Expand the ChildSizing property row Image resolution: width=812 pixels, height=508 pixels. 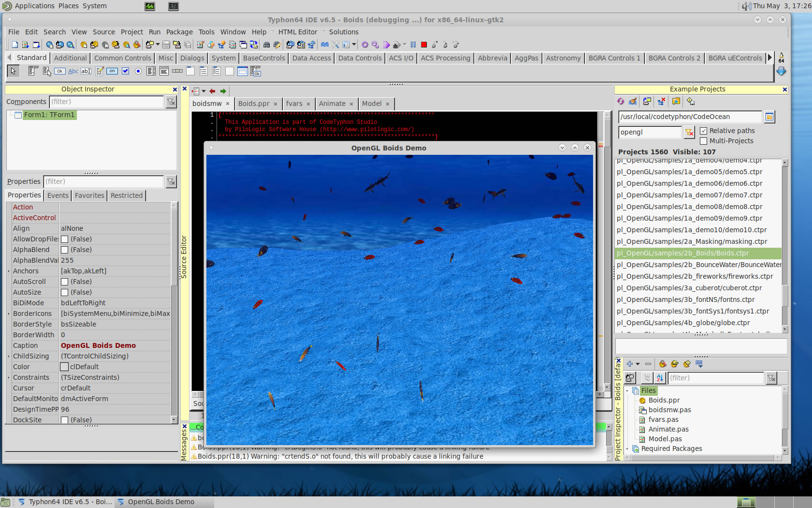pos(9,356)
